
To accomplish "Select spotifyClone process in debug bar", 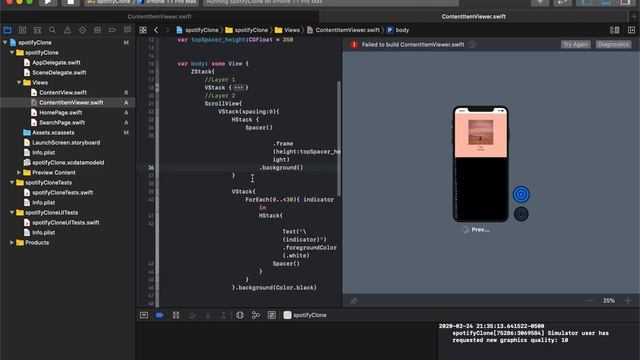I will click(x=305, y=315).
